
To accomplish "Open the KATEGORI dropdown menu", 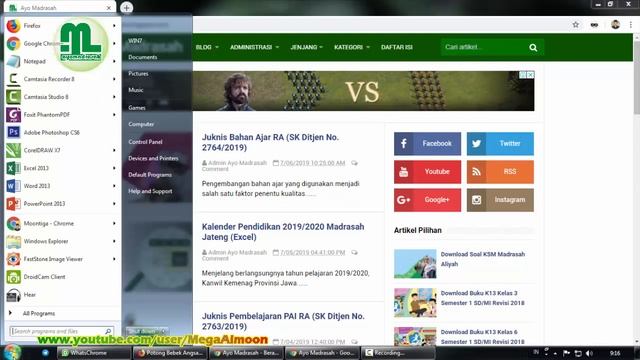I will point(352,47).
